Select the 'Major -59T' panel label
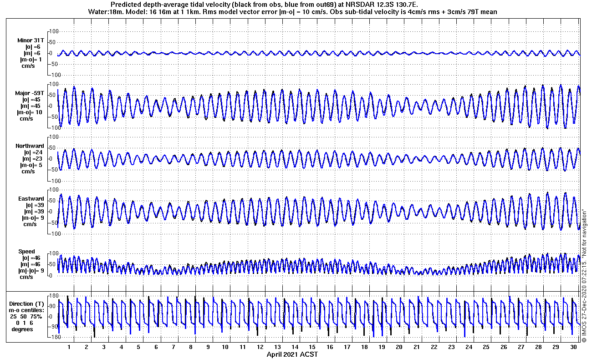 30,93
